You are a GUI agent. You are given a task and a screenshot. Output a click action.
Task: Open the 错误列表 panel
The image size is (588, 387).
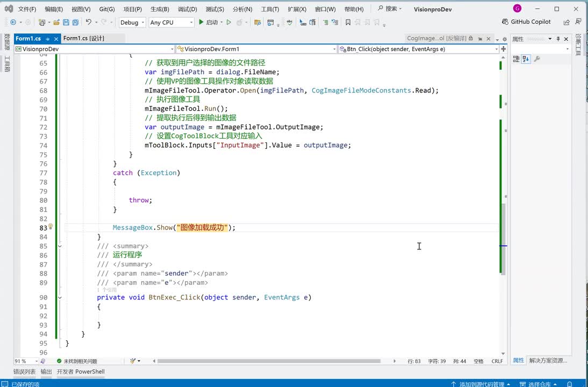[24, 371]
